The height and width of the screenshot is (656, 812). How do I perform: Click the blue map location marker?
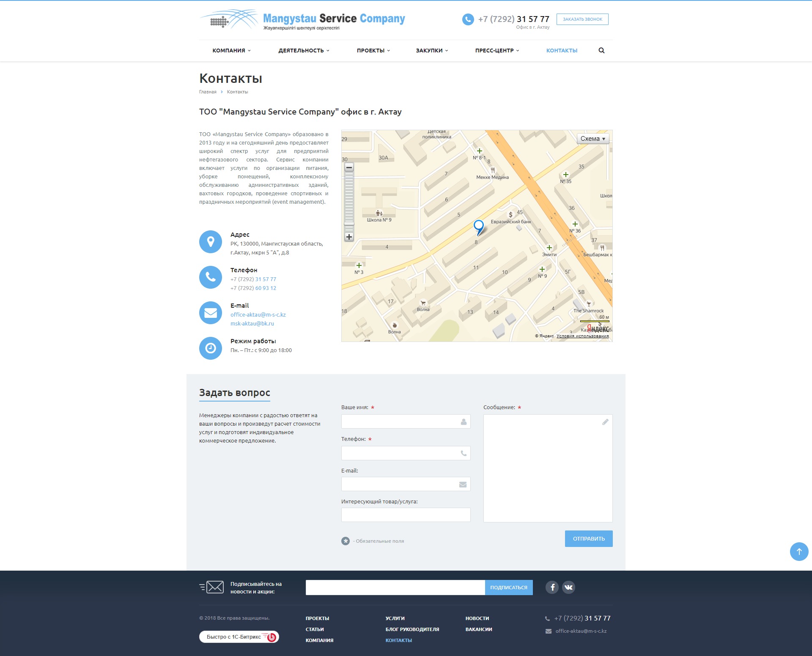(479, 227)
